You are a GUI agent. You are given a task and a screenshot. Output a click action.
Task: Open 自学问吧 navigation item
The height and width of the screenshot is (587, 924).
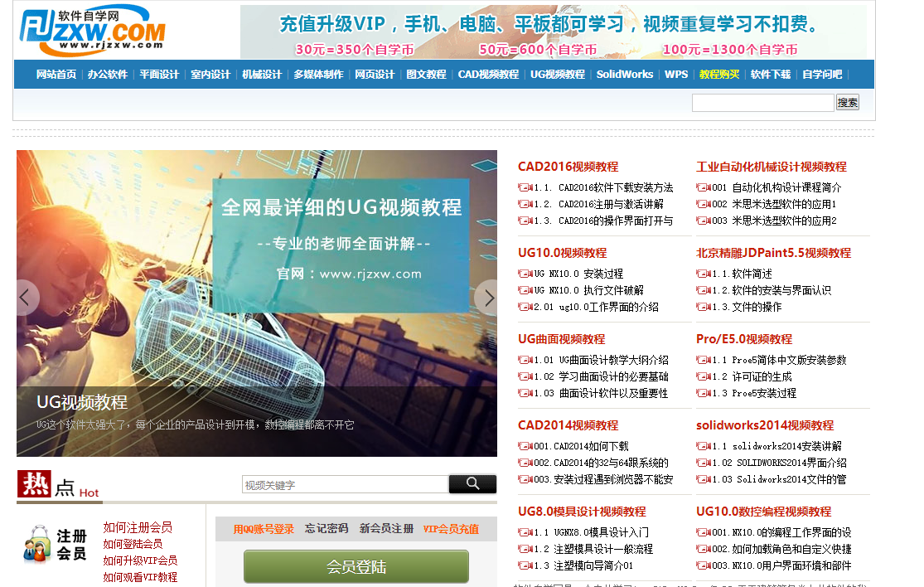pos(822,75)
